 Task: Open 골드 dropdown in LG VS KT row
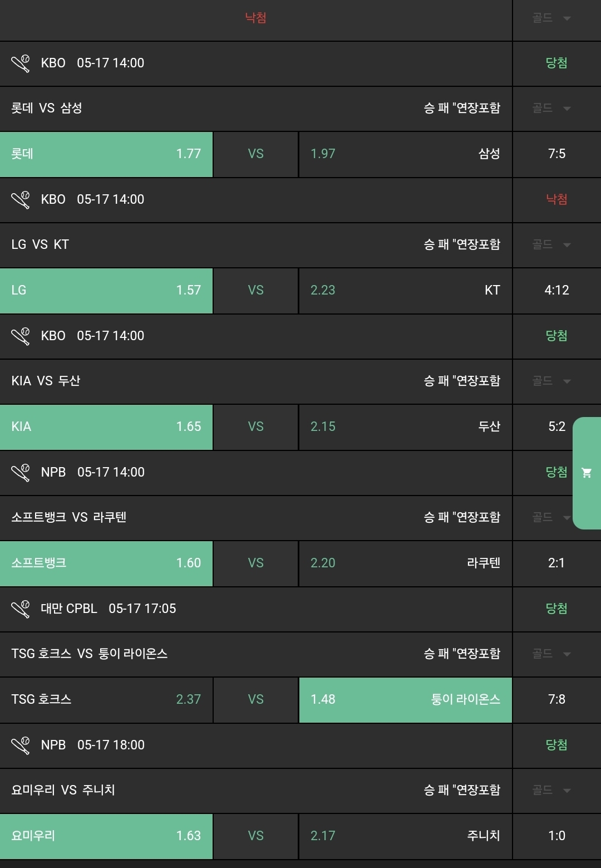point(551,245)
